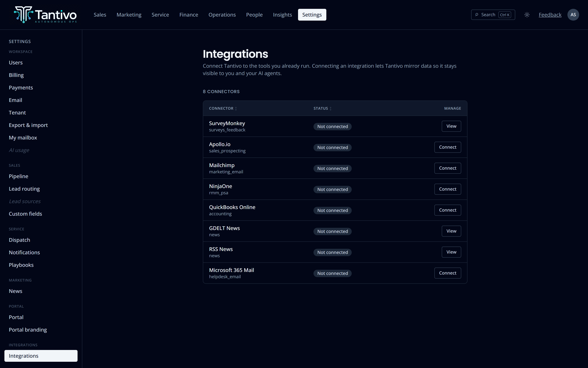Viewport: 588px width, 368px height.
Task: Click the rmm_psa category text
Action: coord(218,193)
